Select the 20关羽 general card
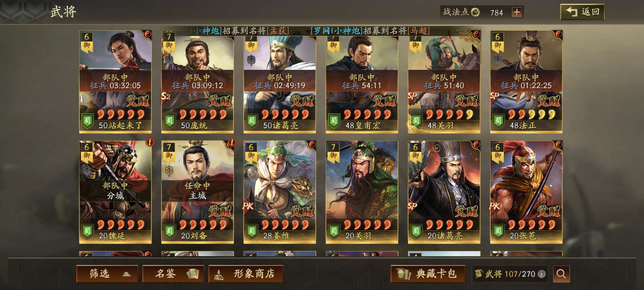The image size is (644, 290). point(362,192)
